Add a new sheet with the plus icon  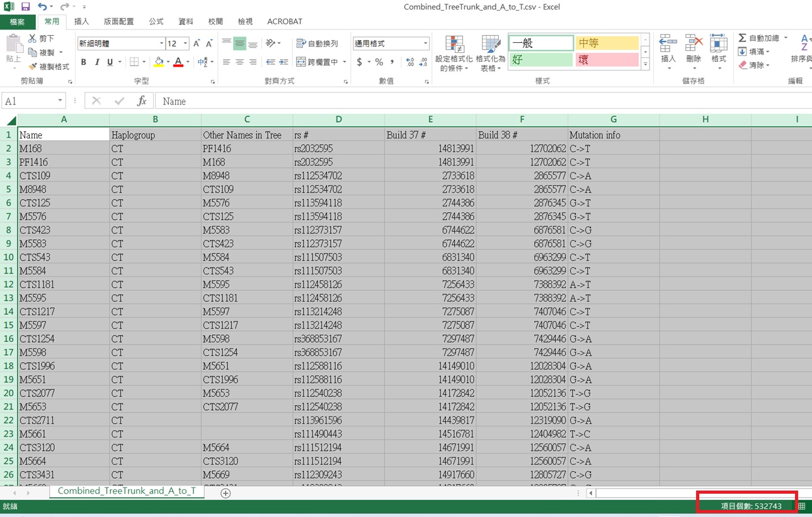[226, 493]
